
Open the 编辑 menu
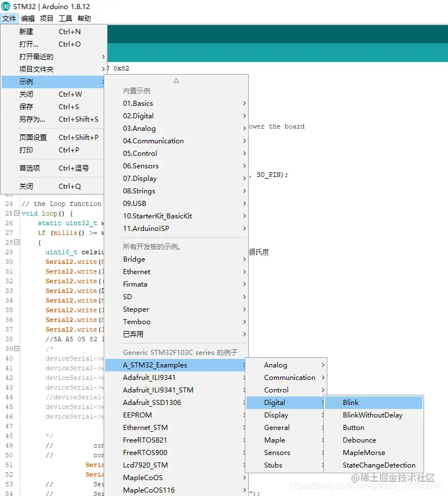click(28, 18)
